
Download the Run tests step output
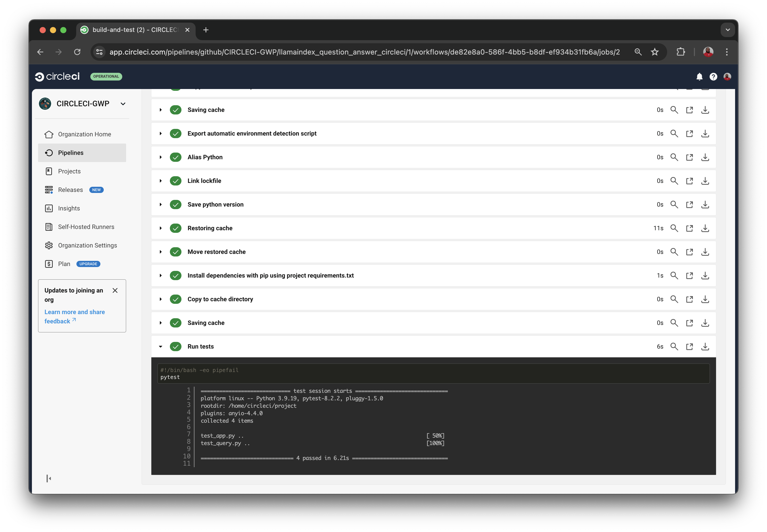pos(705,347)
